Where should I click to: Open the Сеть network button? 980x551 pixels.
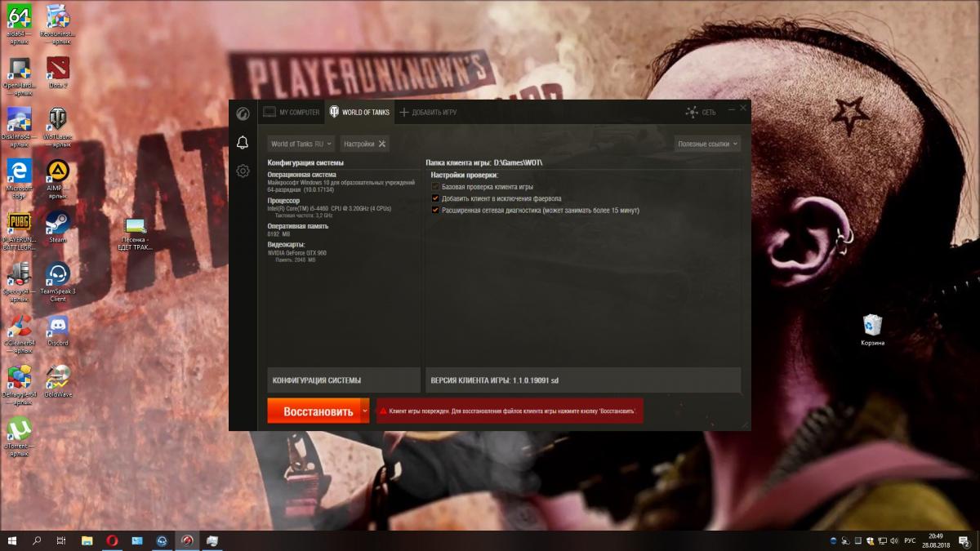pos(701,112)
